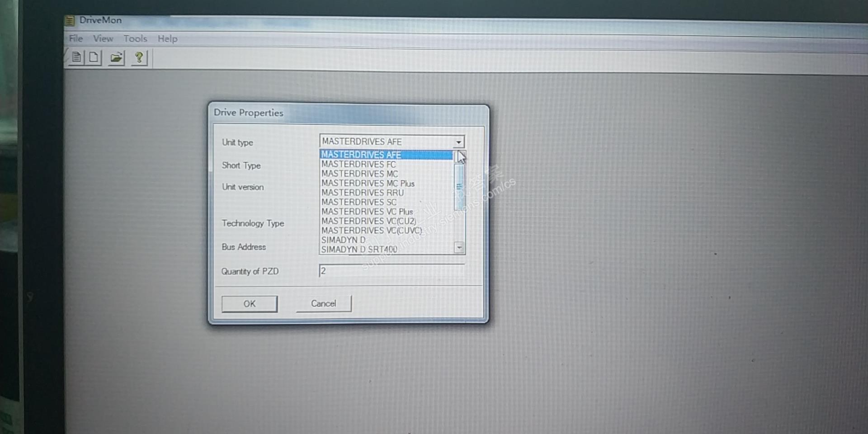Click the Quantity of PZD input field

point(392,271)
